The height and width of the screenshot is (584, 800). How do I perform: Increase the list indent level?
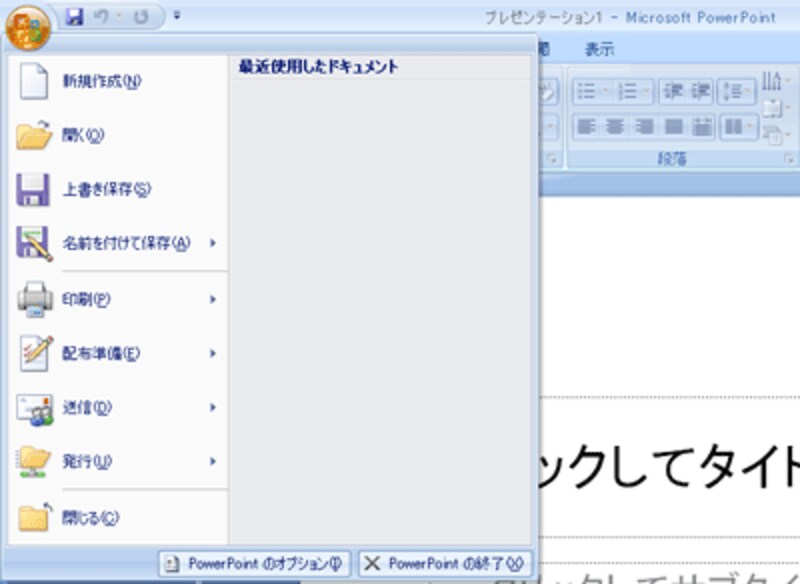pos(700,92)
